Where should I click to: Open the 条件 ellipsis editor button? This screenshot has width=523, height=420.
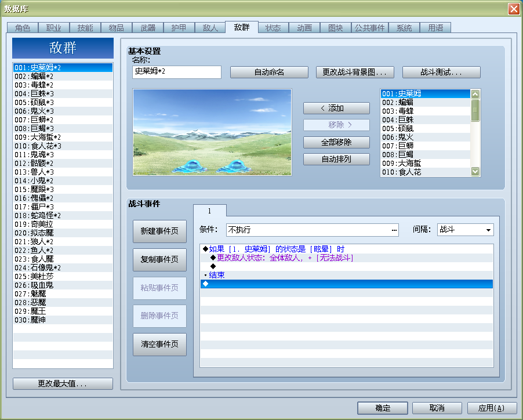(x=394, y=230)
